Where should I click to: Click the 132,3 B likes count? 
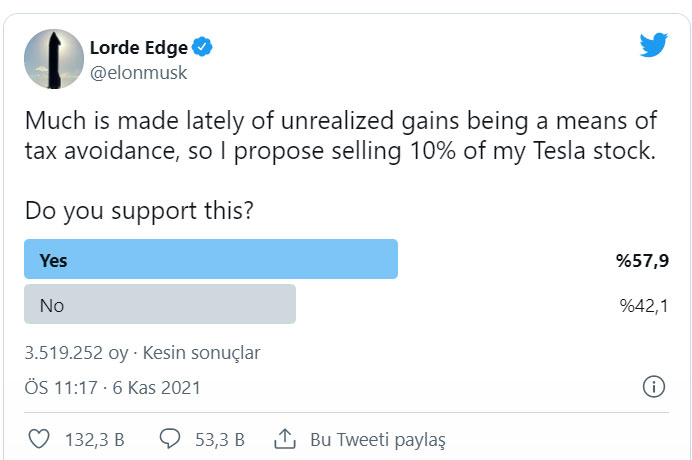[92, 438]
